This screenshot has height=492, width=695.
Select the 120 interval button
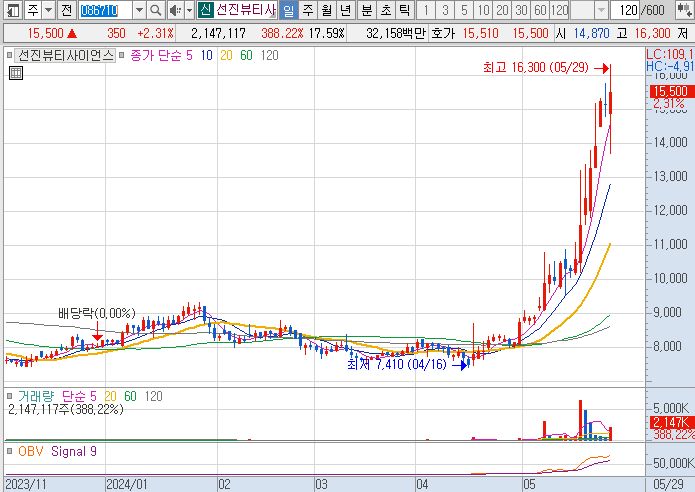(x=559, y=10)
